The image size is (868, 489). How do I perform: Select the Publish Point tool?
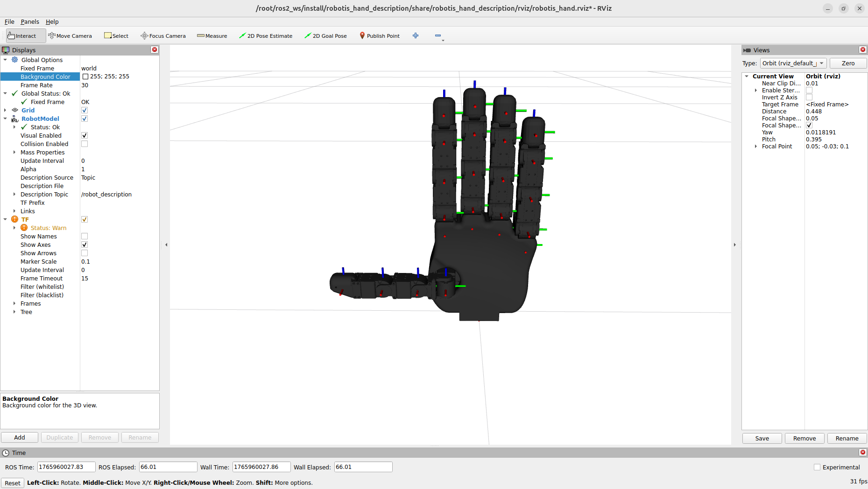coord(380,35)
